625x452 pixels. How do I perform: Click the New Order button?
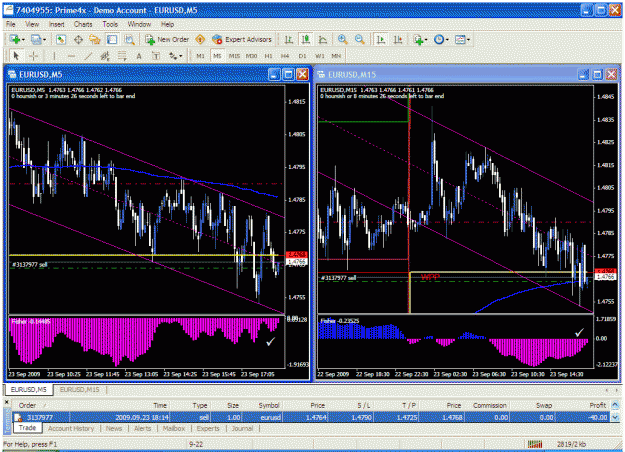pos(167,39)
